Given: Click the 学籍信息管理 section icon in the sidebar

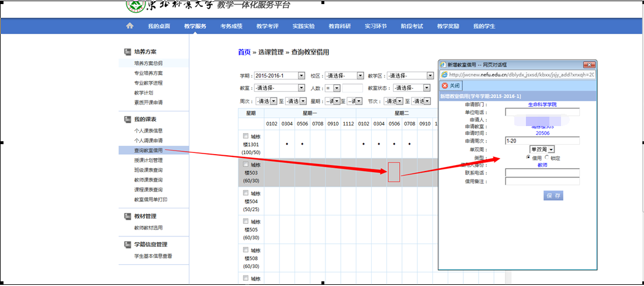Looking at the screenshot, I should [127, 245].
